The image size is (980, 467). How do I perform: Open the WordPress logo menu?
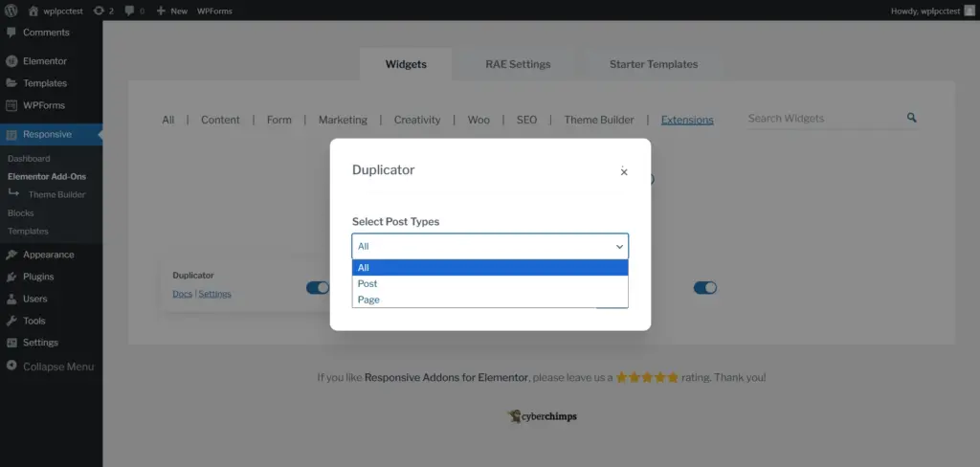[x=11, y=11]
